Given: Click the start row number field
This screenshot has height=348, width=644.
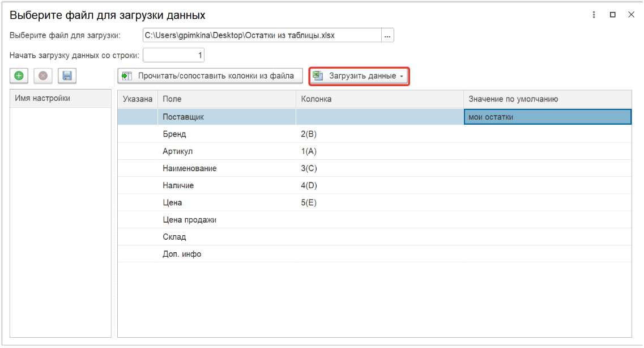Looking at the screenshot, I should coord(173,56).
